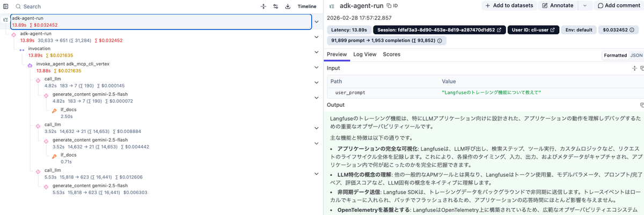Open the dropdown arrow beside Annotate
644x215 pixels.
[584, 5]
